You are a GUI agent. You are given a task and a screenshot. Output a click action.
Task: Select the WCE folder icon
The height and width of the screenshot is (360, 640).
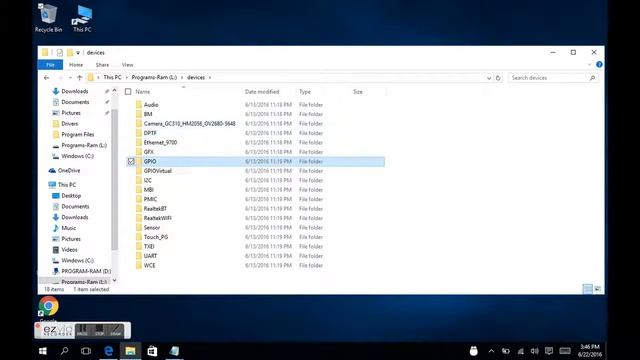[x=139, y=265]
